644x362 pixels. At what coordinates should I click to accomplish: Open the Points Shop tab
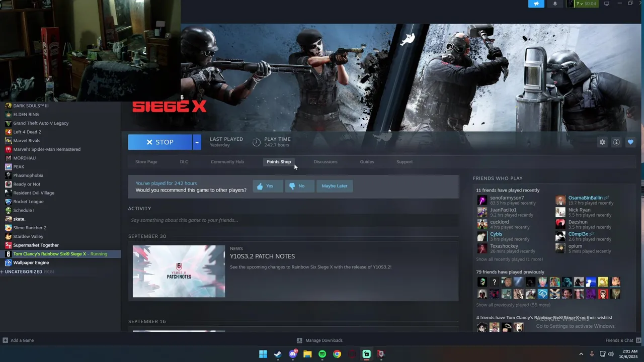[x=279, y=162]
